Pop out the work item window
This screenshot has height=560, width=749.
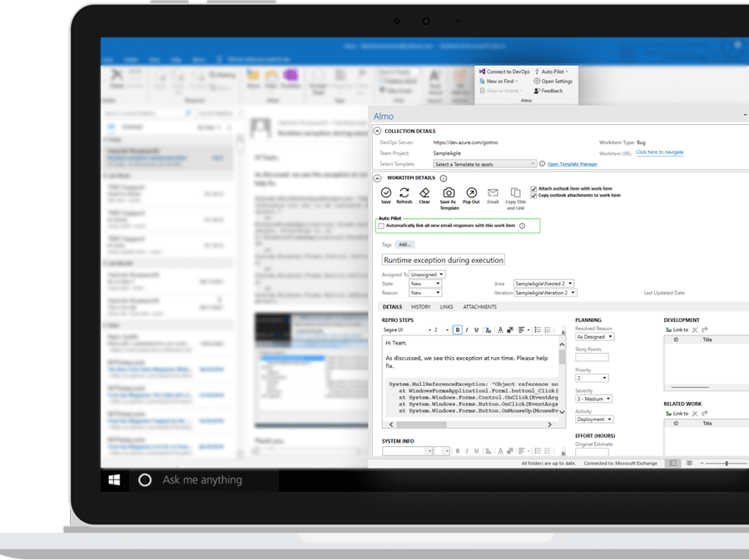pyautogui.click(x=472, y=192)
